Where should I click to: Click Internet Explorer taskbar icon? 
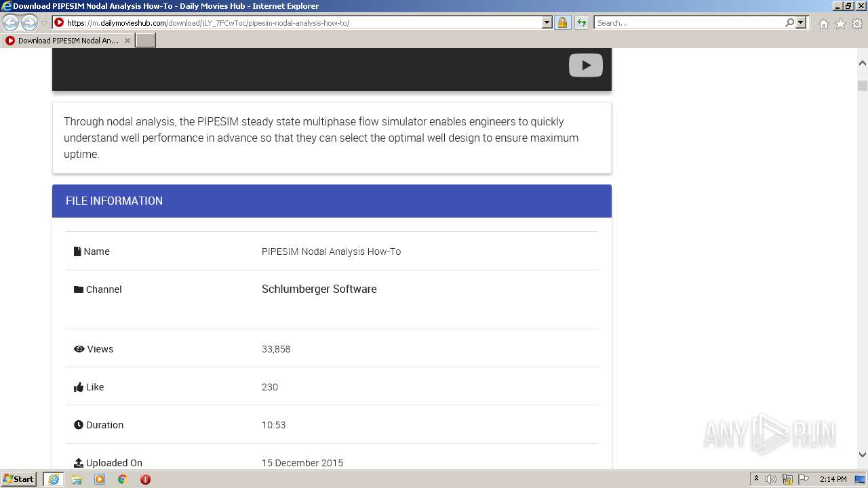pyautogui.click(x=53, y=479)
